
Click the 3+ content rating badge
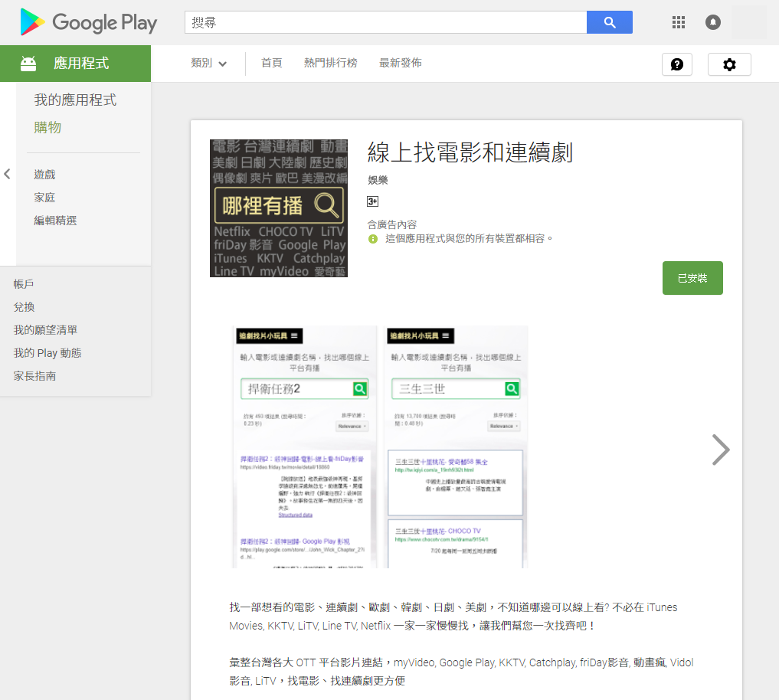coord(373,201)
